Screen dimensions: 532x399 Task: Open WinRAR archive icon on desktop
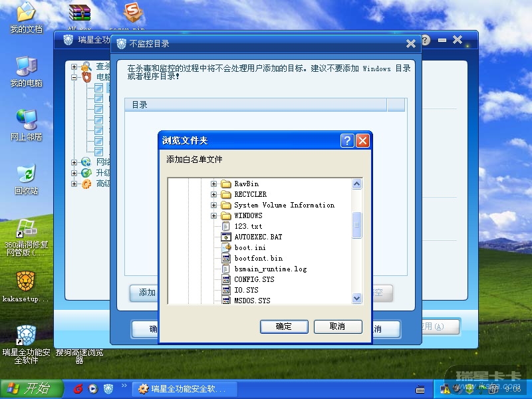click(80, 13)
